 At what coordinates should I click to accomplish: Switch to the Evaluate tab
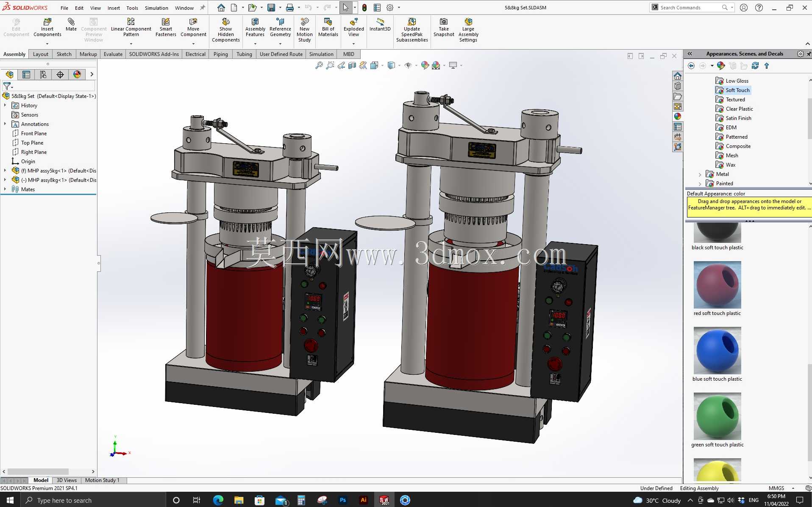[113, 54]
